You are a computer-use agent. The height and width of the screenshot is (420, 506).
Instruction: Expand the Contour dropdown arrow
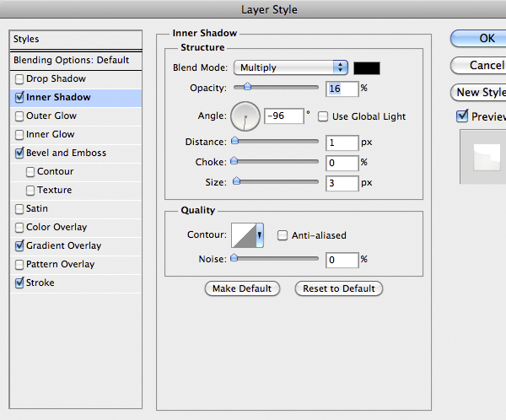260,235
